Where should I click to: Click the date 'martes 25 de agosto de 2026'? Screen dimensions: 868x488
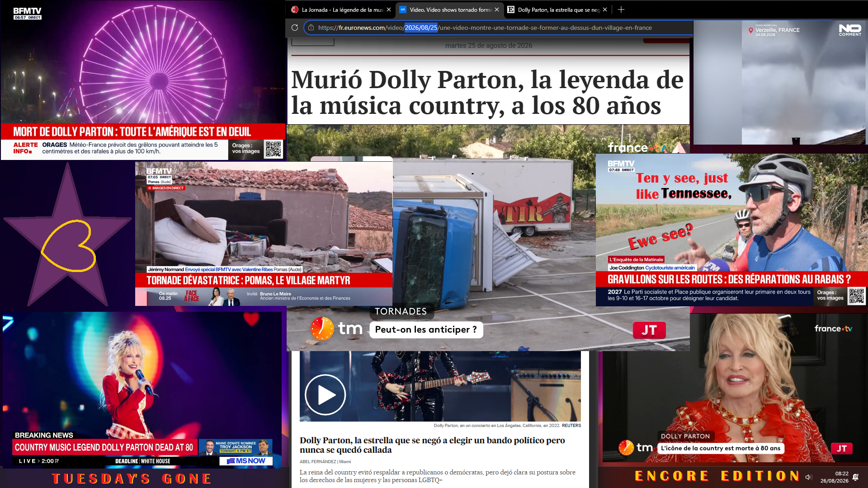pos(489,46)
